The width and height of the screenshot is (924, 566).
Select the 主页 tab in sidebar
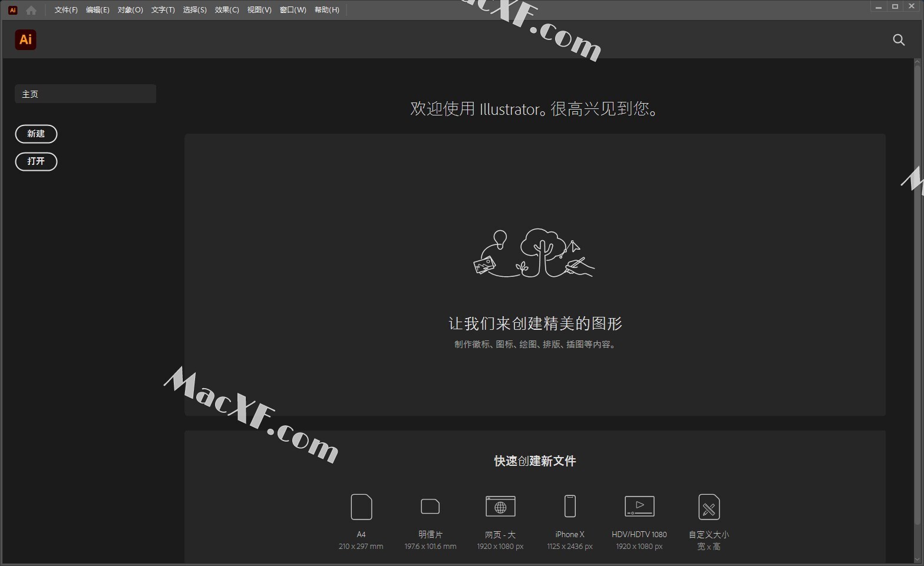coord(85,94)
